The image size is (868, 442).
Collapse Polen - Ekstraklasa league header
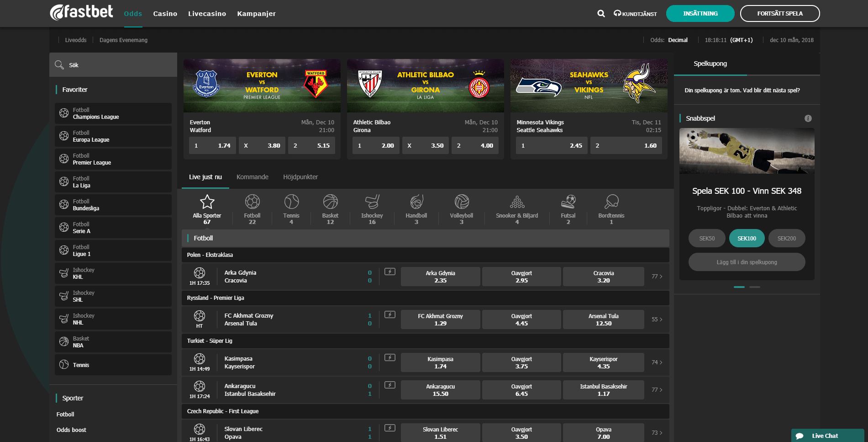point(426,255)
